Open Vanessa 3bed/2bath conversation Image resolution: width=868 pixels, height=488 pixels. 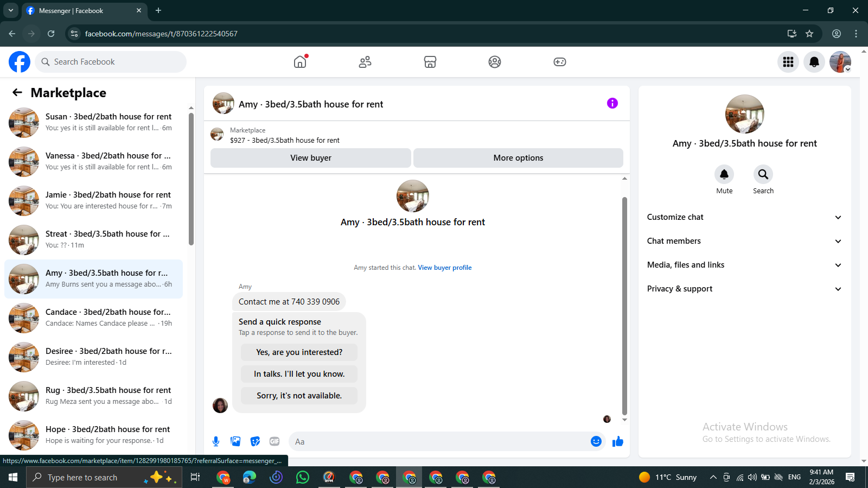coord(94,162)
